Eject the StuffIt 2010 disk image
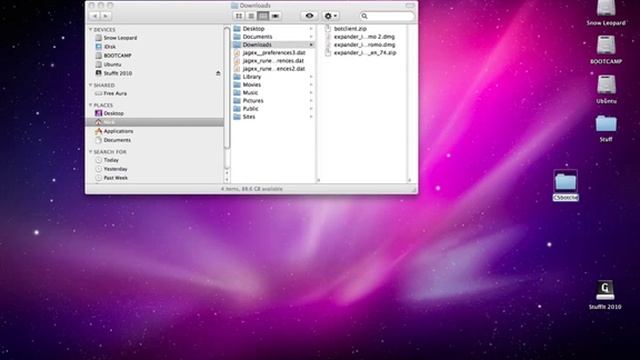 tap(218, 73)
